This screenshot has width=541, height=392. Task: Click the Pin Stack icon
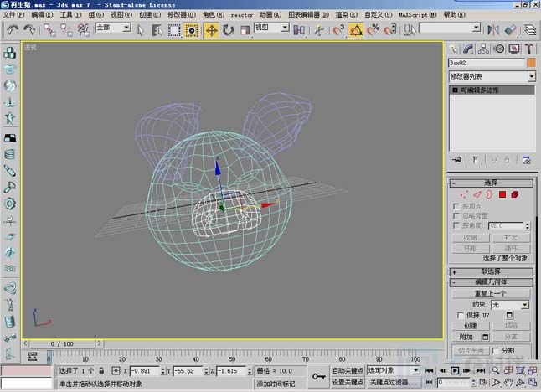tap(456, 160)
